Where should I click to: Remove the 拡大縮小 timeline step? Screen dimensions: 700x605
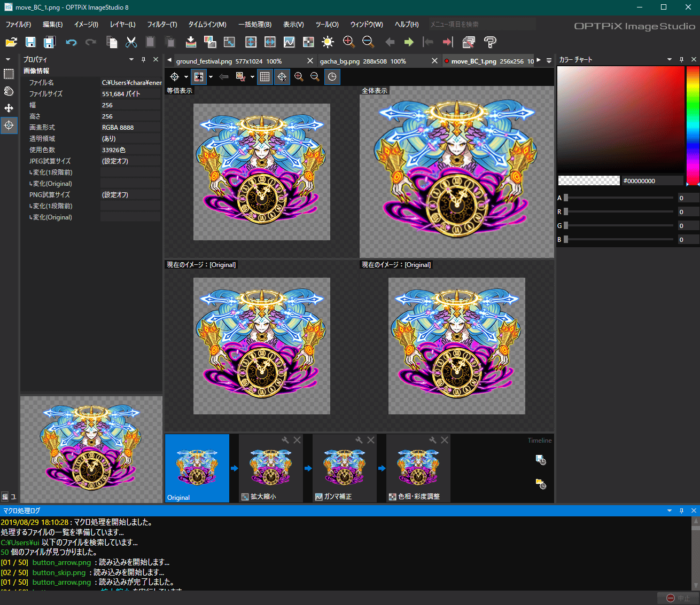click(x=297, y=440)
